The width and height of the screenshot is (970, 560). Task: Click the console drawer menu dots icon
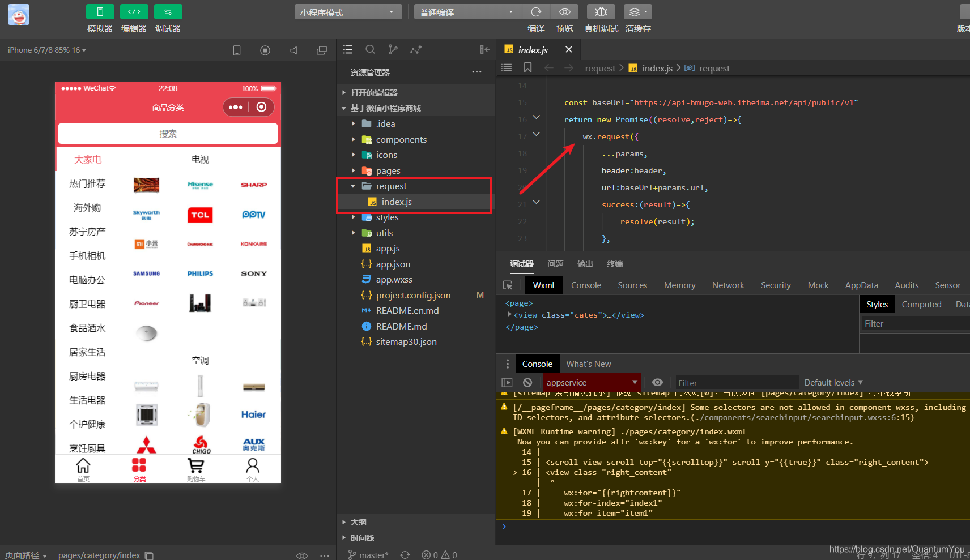[x=508, y=364]
